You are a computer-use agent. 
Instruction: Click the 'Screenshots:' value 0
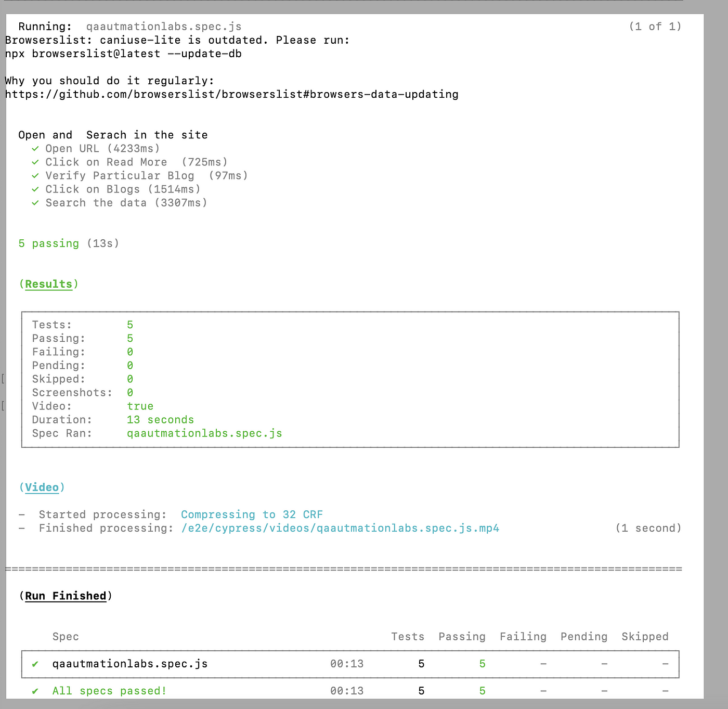pyautogui.click(x=130, y=392)
